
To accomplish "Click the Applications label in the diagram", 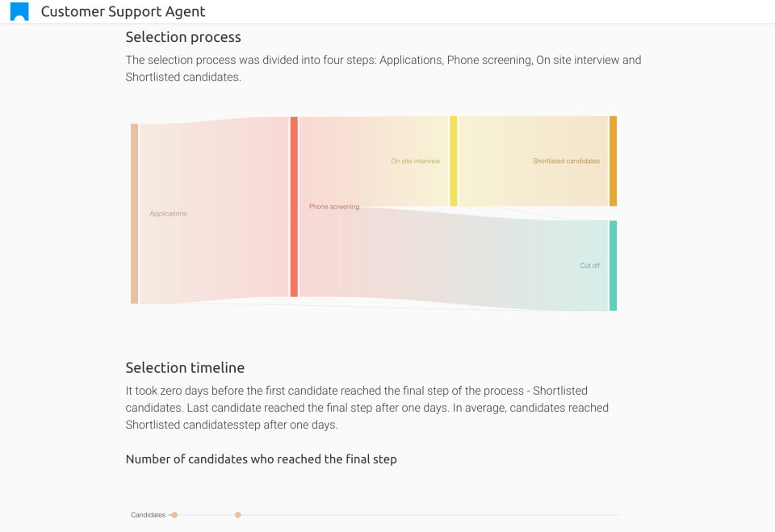I will click(x=168, y=214).
